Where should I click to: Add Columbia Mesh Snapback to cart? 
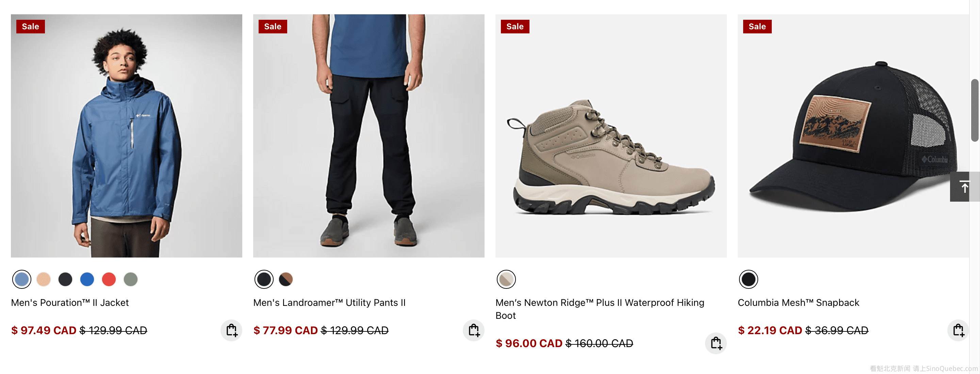pyautogui.click(x=958, y=330)
